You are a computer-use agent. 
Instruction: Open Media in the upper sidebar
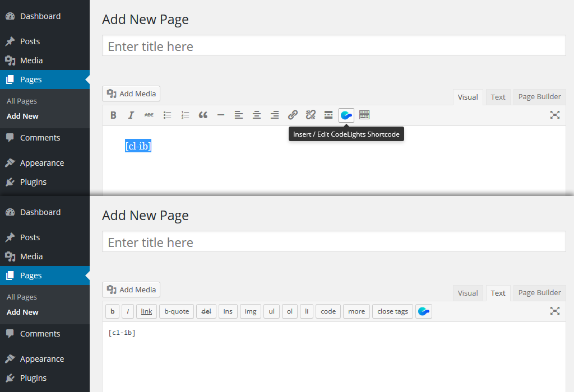45,60
